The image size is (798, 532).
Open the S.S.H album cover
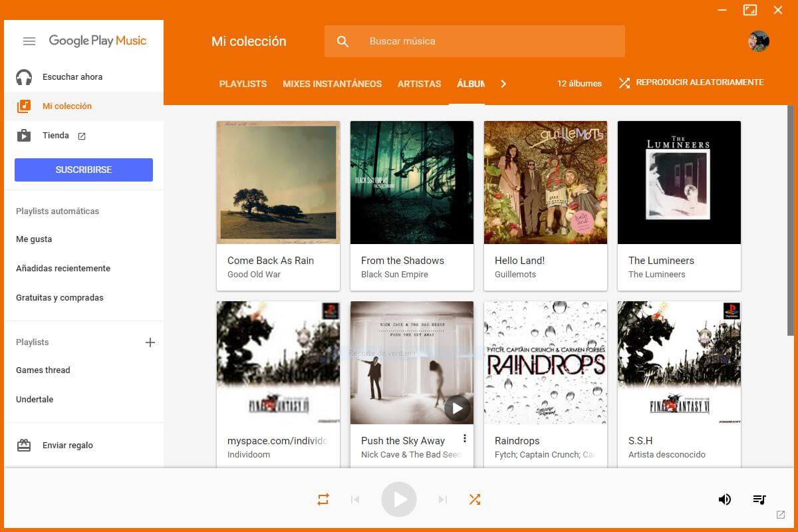(679, 362)
